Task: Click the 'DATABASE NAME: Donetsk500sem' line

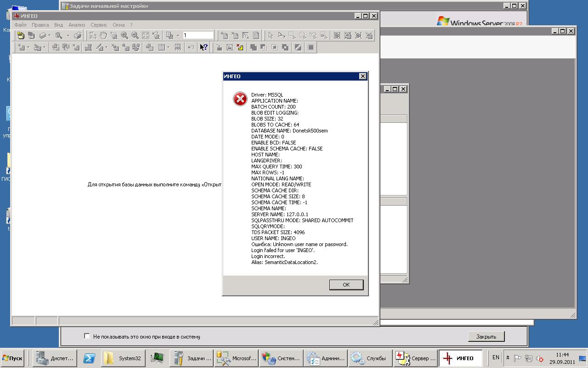Action: click(x=289, y=131)
